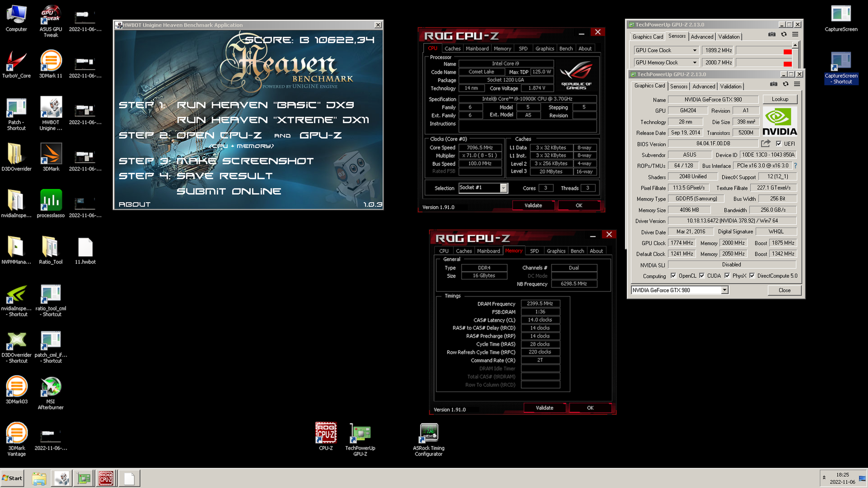Screen dimensions: 868x488
Task: Open SPD tab in lower CPU-Z window
Action: coord(534,251)
